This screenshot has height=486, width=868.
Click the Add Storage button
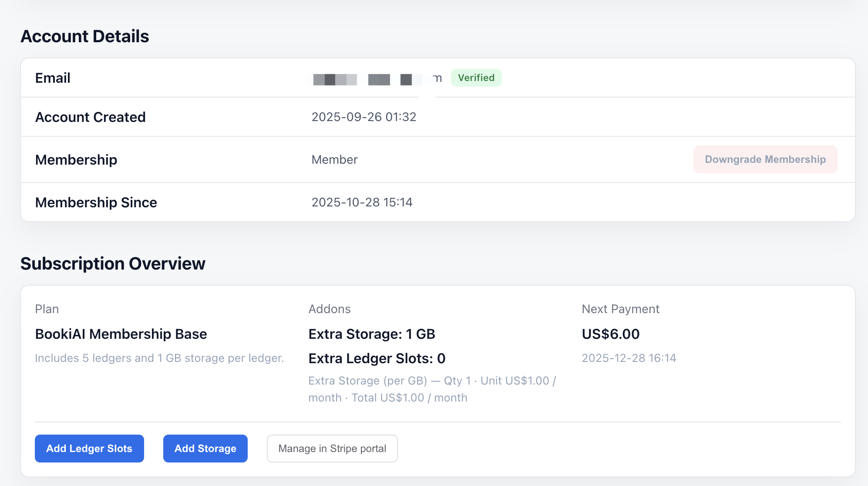pos(205,449)
